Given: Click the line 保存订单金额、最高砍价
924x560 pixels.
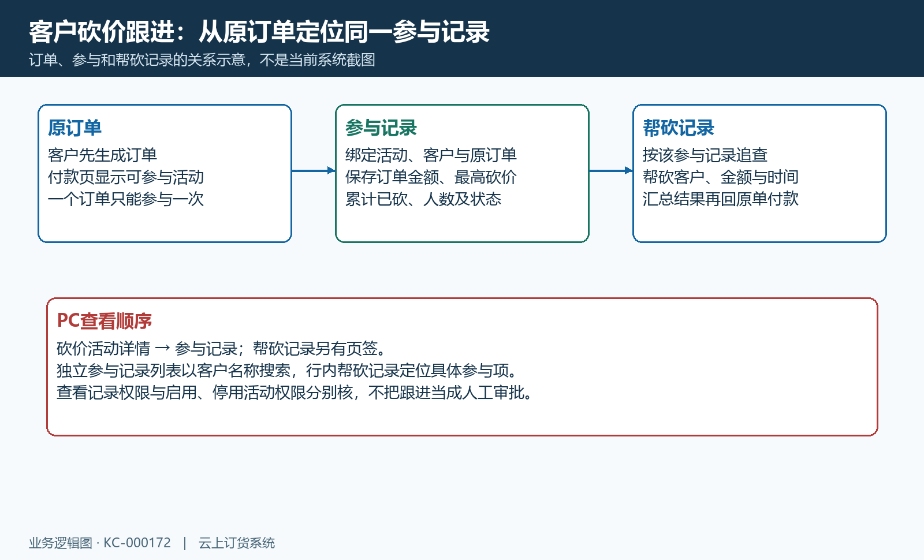Looking at the screenshot, I should 431,177.
